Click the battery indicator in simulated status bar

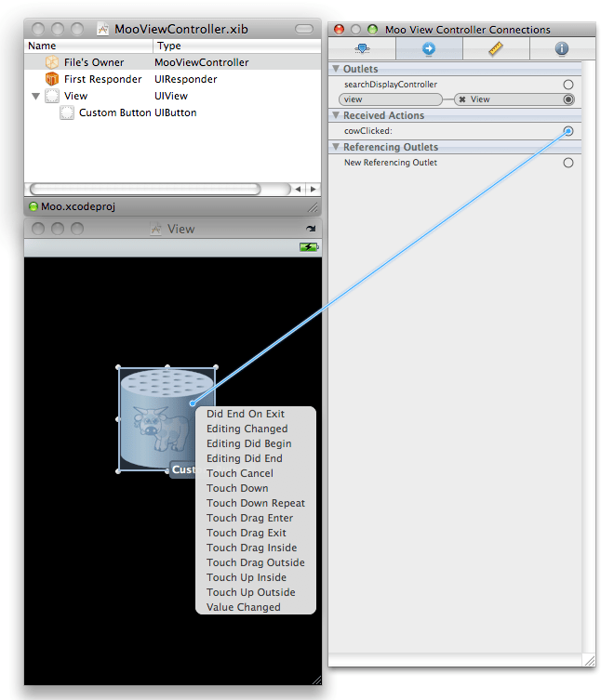tap(308, 247)
